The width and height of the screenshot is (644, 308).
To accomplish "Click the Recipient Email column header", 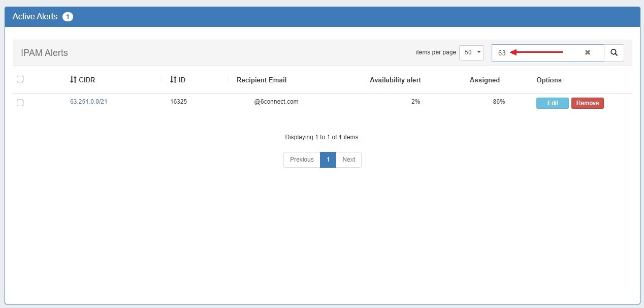I will click(262, 80).
